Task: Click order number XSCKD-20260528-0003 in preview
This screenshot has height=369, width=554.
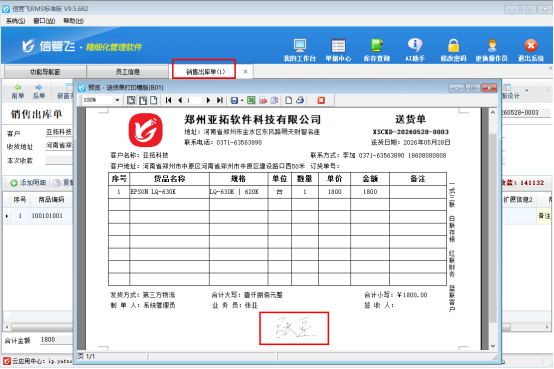Action: pyautogui.click(x=411, y=132)
